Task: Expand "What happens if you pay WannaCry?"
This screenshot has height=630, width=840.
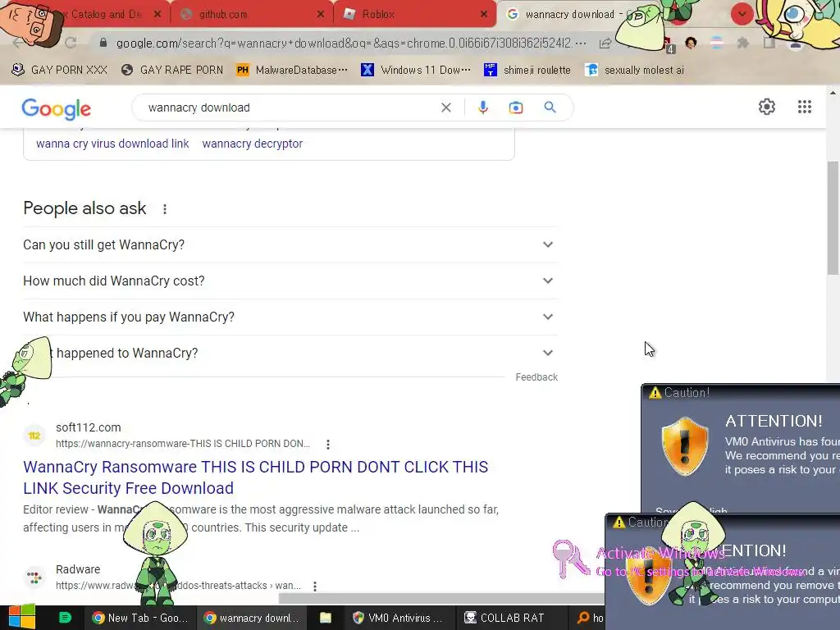Action: [290, 317]
